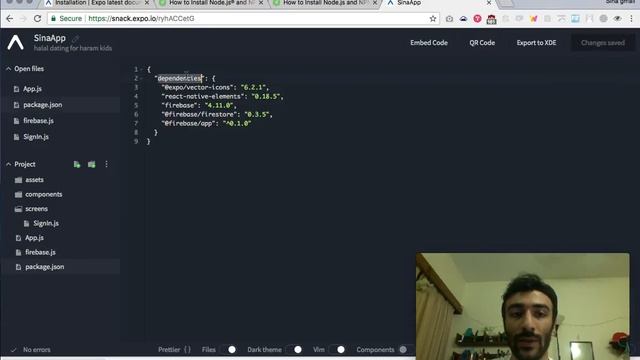Viewport: 640px width, 360px height.
Task: Click "@firebase/app" line in editor
Action: pyautogui.click(x=206, y=123)
